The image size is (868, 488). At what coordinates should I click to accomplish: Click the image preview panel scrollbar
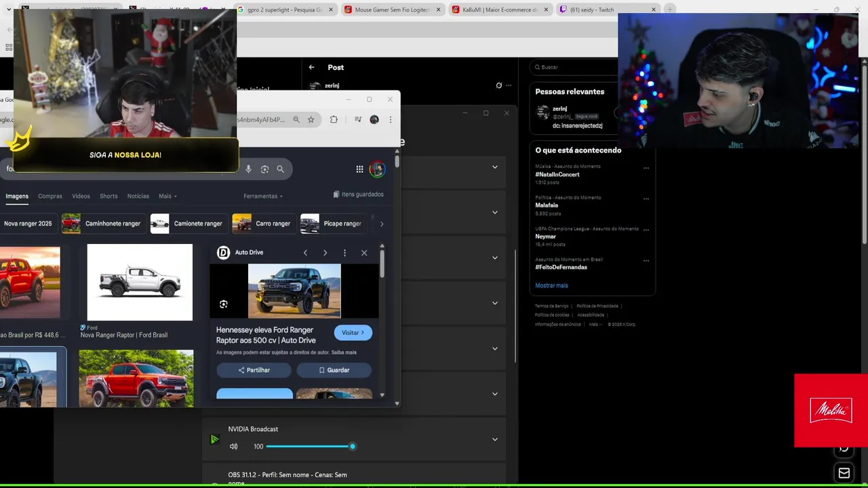[382, 263]
